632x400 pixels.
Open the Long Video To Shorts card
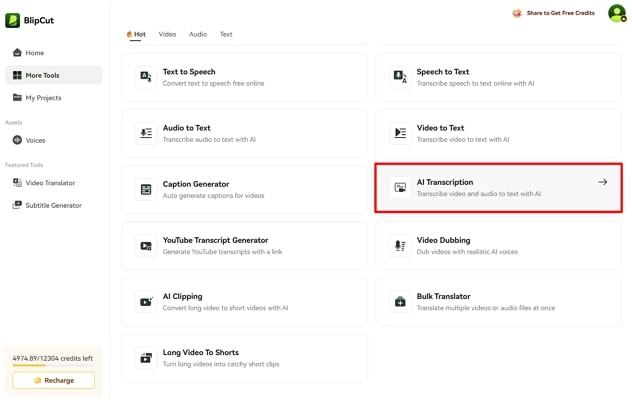click(244, 357)
